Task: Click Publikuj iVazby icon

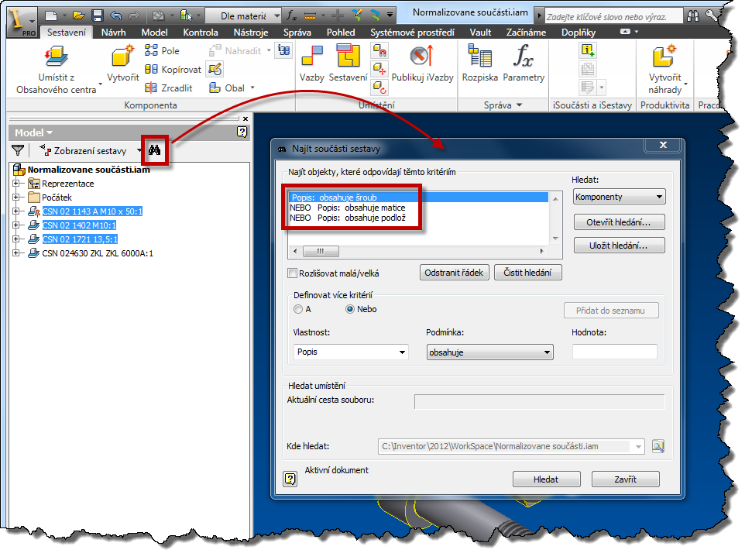Action: point(423,62)
